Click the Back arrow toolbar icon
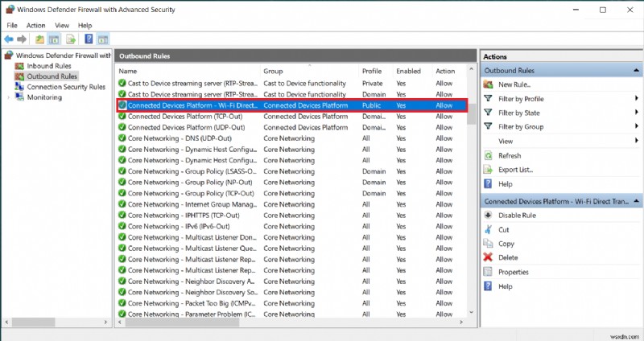This screenshot has width=644, height=341. coord(9,39)
